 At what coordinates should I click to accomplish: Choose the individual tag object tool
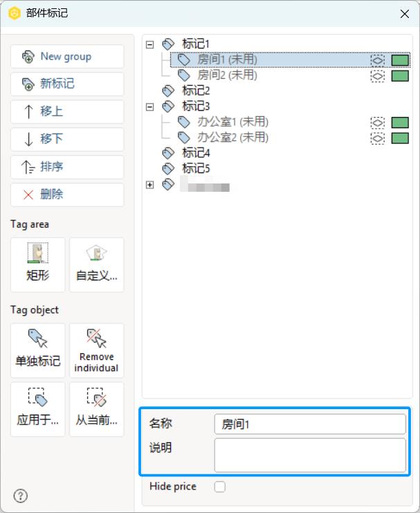click(x=37, y=350)
